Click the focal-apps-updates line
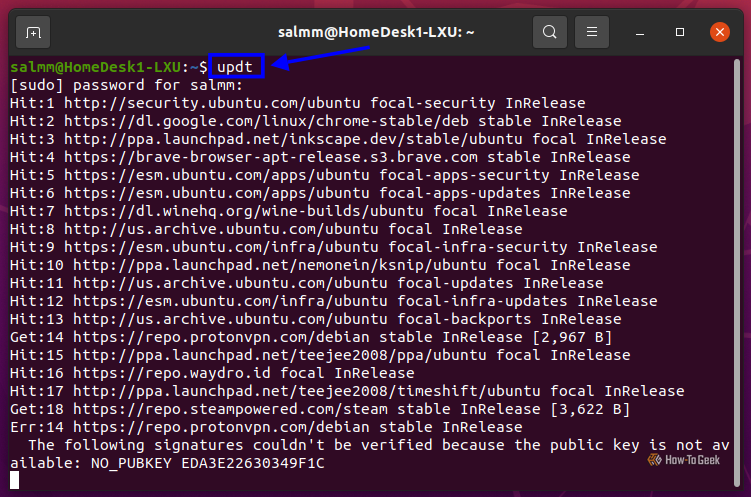Image resolution: width=751 pixels, height=497 pixels. tap(320, 193)
